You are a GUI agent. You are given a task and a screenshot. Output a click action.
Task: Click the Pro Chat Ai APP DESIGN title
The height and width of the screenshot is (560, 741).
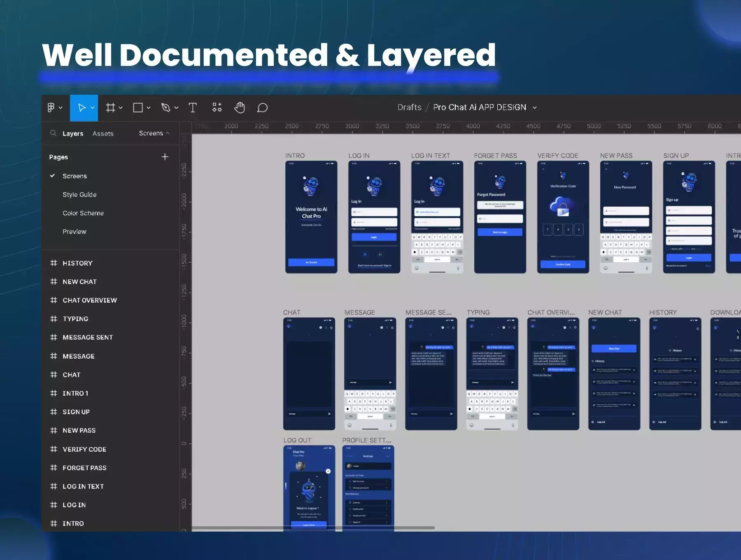[x=480, y=107]
